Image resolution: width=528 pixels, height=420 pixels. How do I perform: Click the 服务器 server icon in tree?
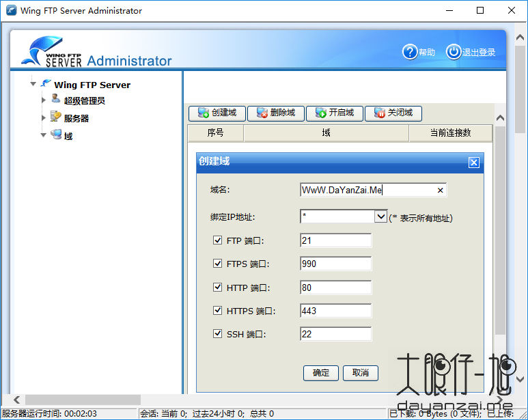(55, 117)
